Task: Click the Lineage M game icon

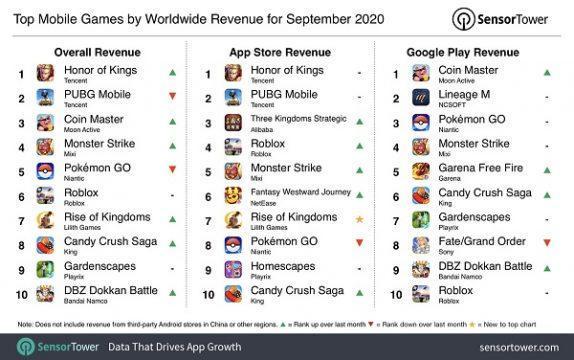Action: pyautogui.click(x=421, y=97)
